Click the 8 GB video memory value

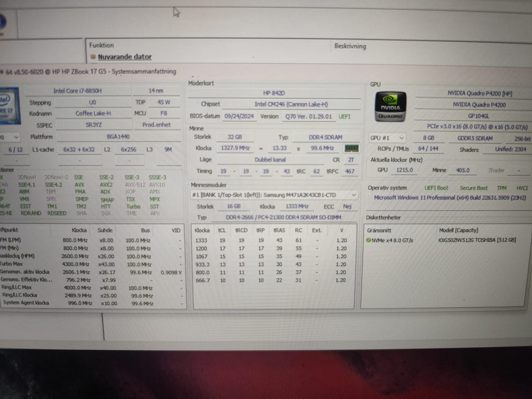pos(428,138)
